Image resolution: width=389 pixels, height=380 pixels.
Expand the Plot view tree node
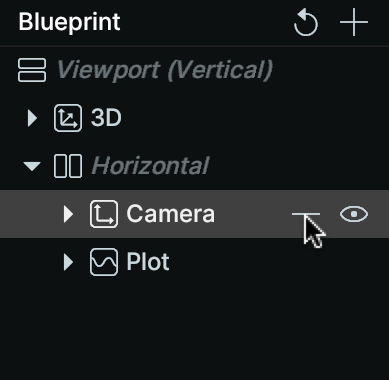click(68, 262)
